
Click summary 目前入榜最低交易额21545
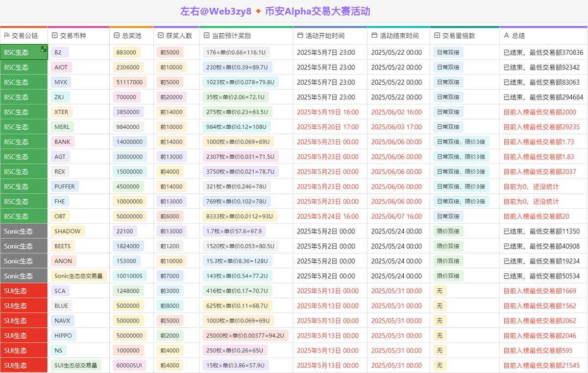(541, 365)
